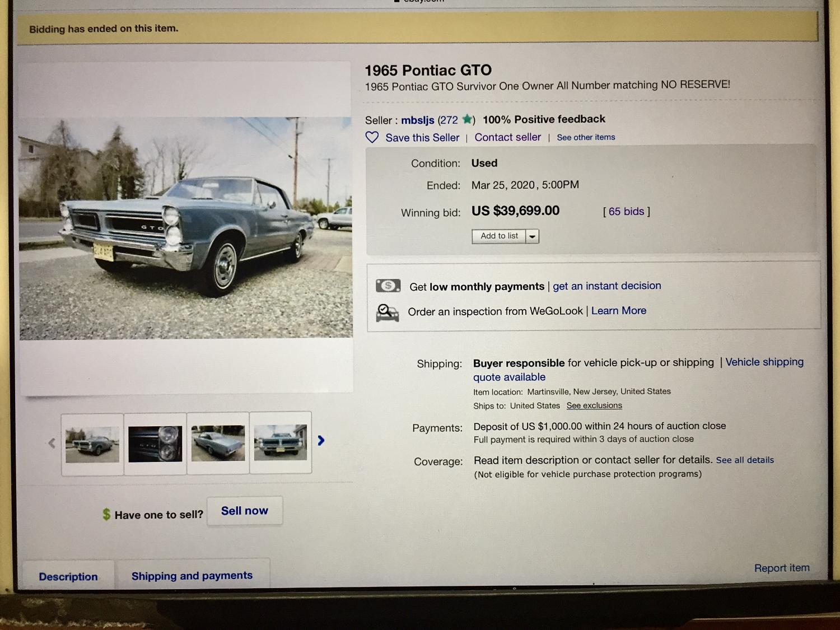Select the headlight close-up thumbnail
The image size is (840, 630).
coord(155,444)
